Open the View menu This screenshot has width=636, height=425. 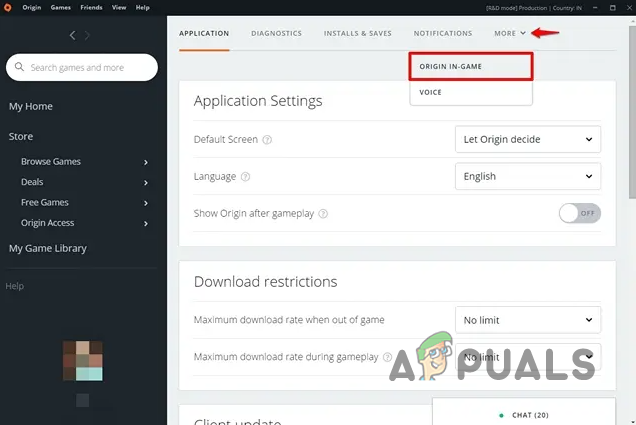[119, 7]
